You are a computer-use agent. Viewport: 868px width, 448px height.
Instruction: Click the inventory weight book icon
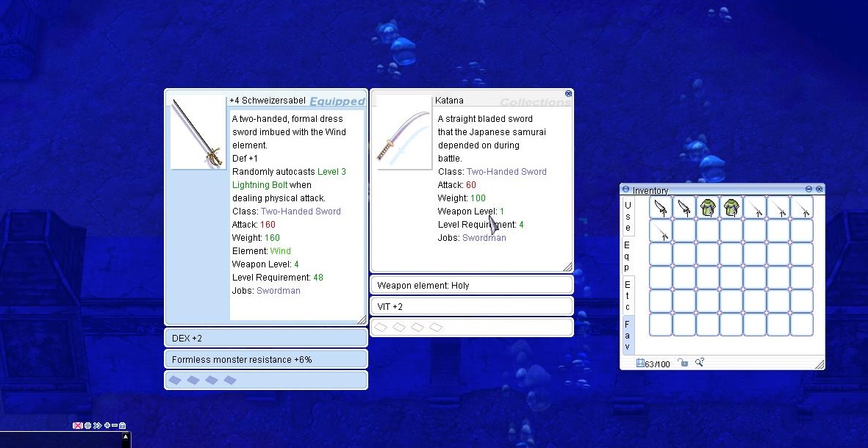[x=640, y=363]
